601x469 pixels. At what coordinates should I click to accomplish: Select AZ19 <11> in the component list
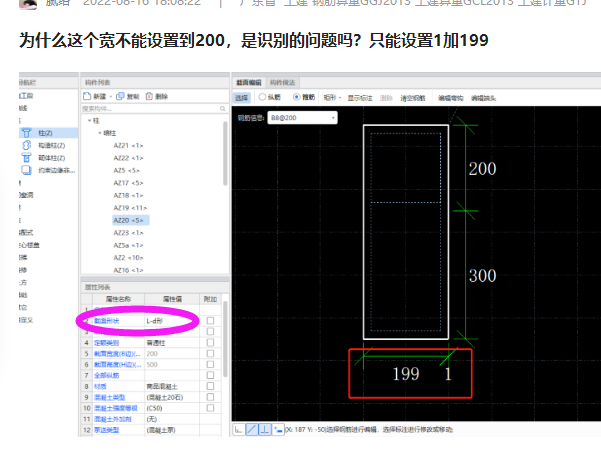(x=130, y=208)
